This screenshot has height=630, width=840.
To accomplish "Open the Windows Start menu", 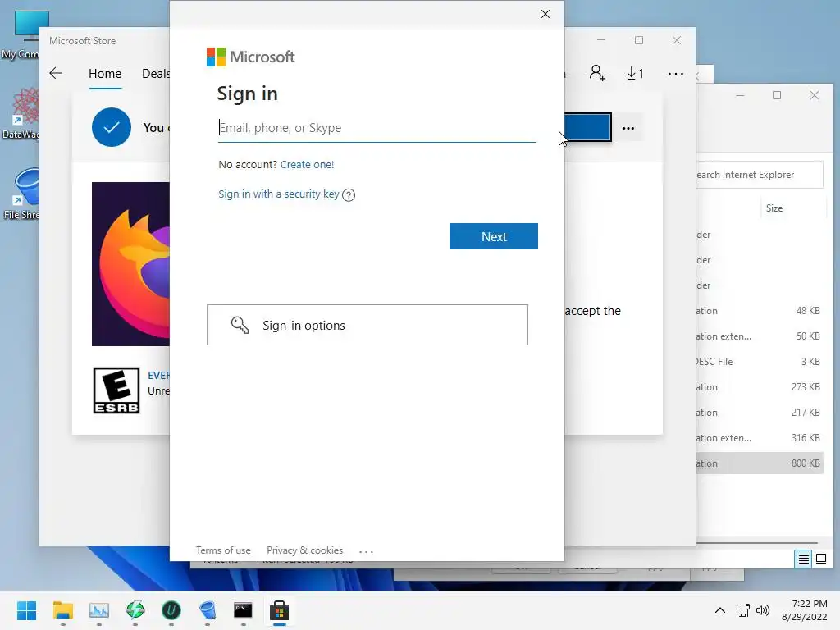I will click(x=27, y=610).
